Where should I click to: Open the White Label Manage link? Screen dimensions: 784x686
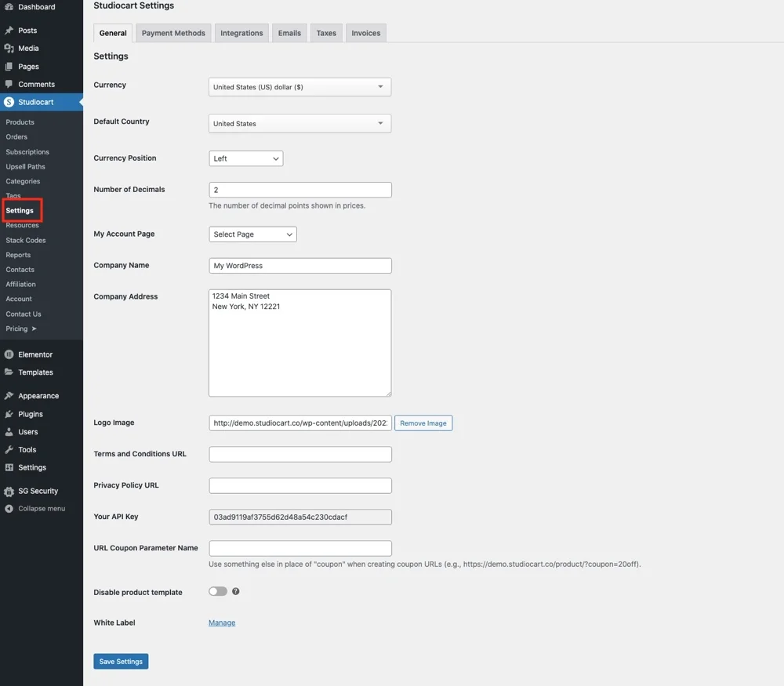click(222, 622)
